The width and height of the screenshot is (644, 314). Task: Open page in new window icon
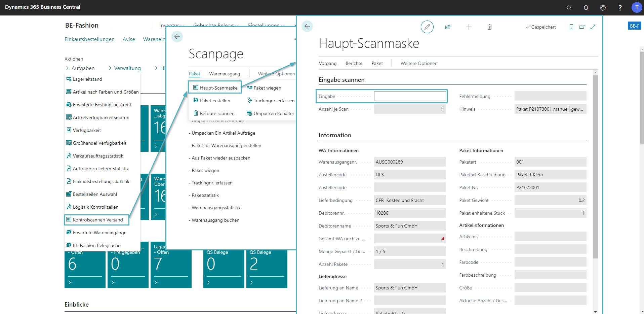(x=582, y=27)
